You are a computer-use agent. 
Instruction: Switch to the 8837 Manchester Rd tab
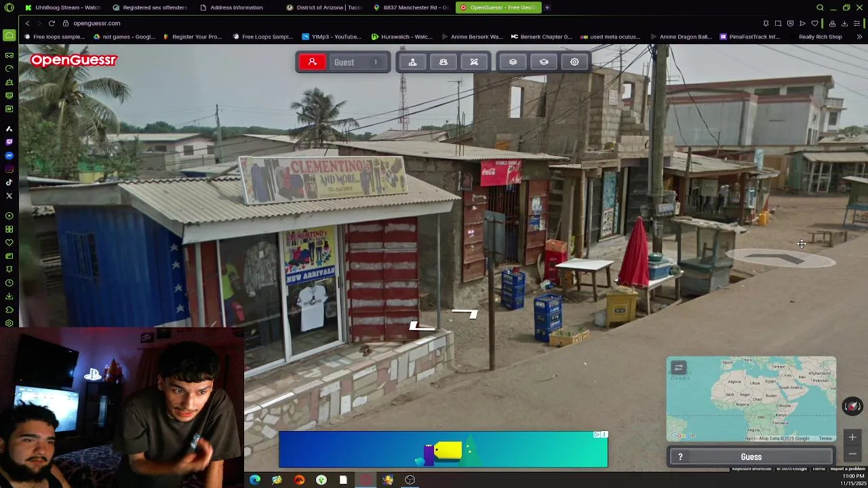point(410,7)
